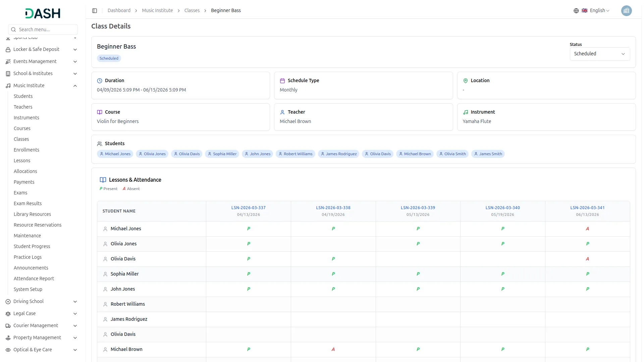644x362 pixels.
Task: Open lesson link LSN-2026-03-337
Action: click(248, 208)
